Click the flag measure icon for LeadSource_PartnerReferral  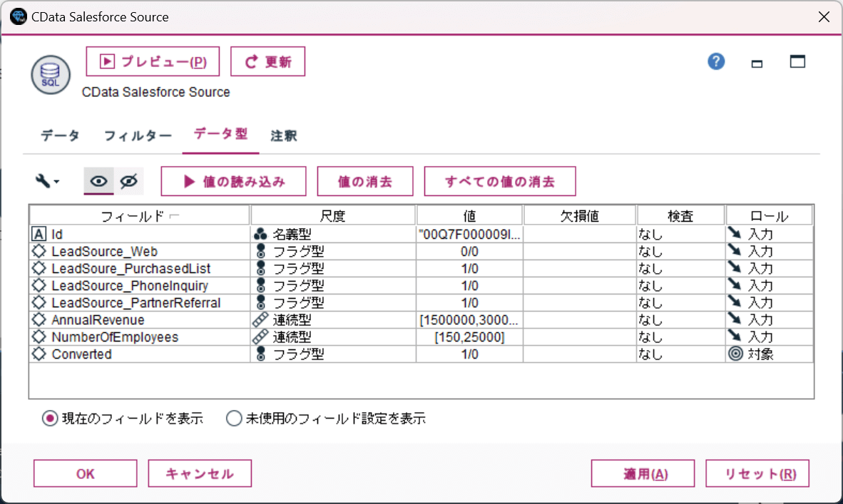[261, 302]
